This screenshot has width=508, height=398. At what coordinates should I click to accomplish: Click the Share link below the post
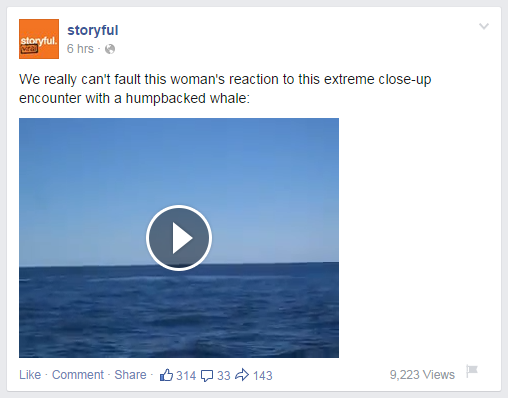(x=130, y=375)
